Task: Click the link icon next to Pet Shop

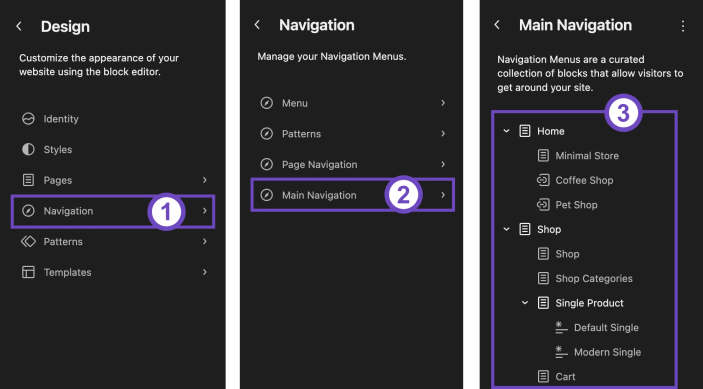Action: point(543,205)
